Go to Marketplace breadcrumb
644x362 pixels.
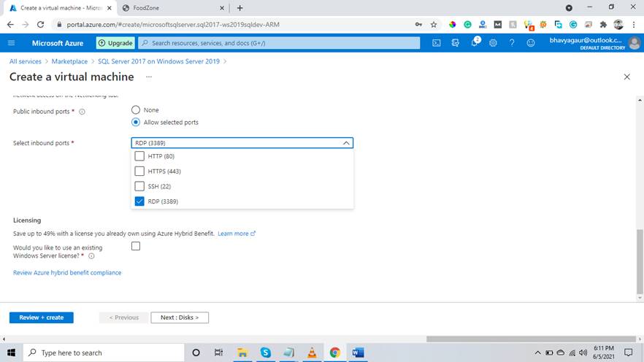pyautogui.click(x=69, y=61)
